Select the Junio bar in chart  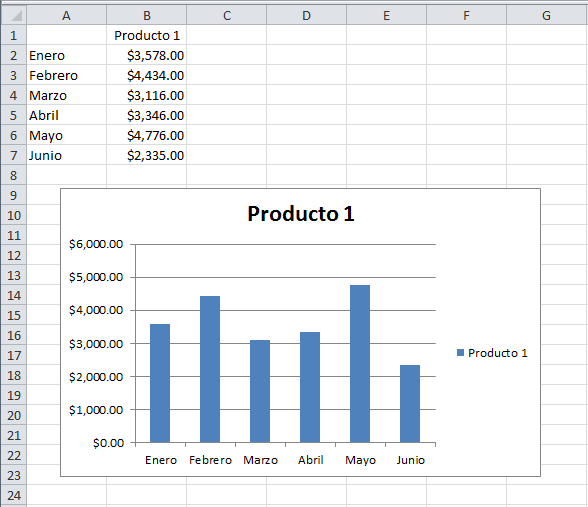(410, 404)
